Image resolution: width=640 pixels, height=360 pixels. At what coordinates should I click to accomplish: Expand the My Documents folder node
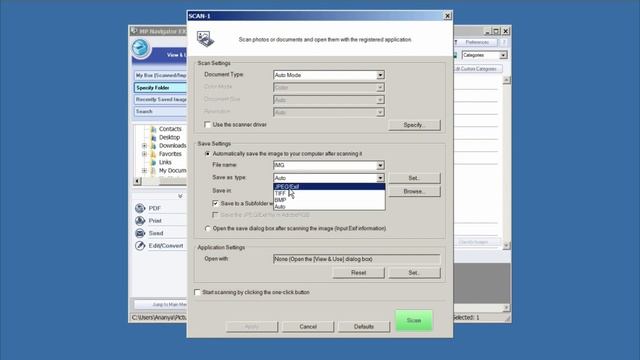[144, 171]
